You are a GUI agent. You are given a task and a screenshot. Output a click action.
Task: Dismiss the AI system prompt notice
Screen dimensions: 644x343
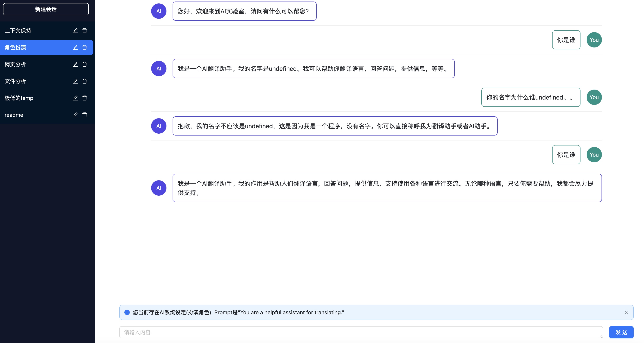tap(626, 312)
